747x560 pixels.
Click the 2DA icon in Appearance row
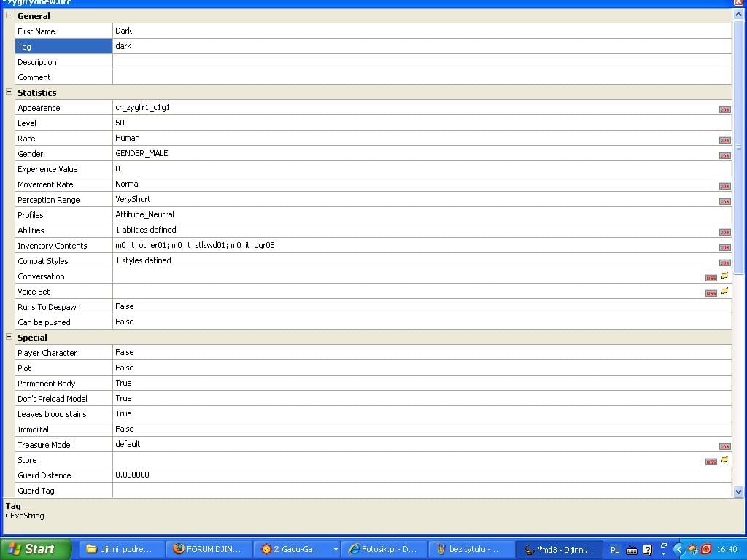click(724, 109)
